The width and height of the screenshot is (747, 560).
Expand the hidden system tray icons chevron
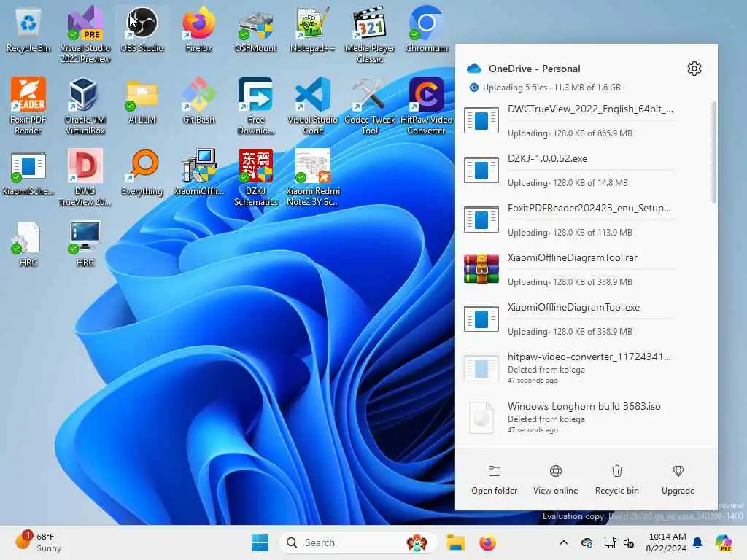point(564,542)
